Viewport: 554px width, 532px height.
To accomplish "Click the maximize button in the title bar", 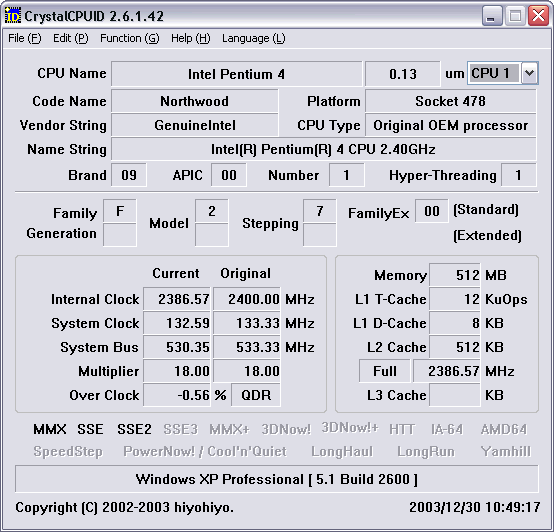I will coord(515,16).
